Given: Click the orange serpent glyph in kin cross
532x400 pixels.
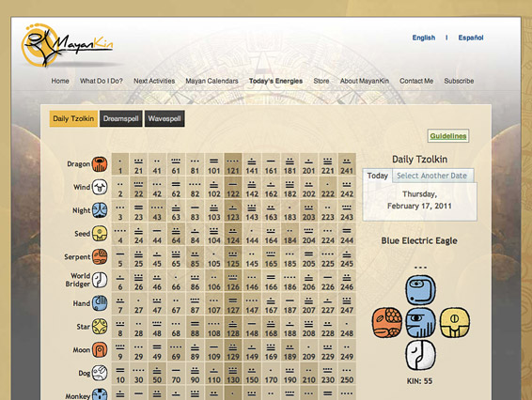Looking at the screenshot, I should pos(387,322).
